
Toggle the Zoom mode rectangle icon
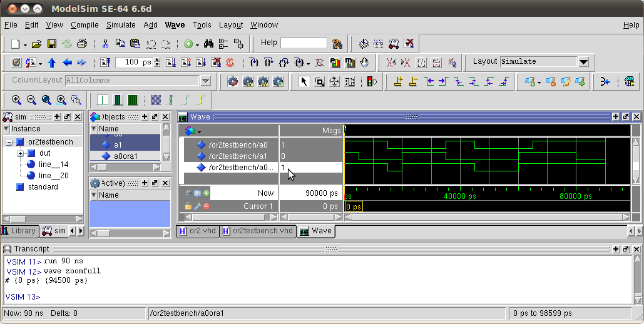click(x=319, y=81)
